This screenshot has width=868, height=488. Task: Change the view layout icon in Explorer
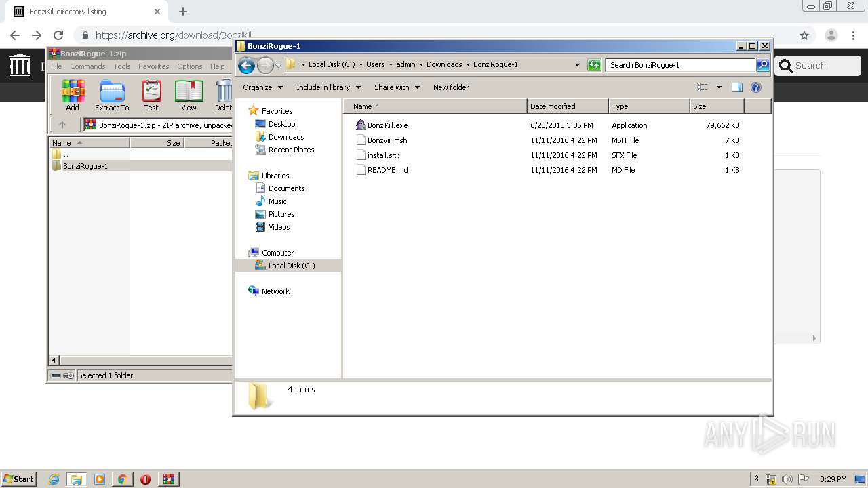coord(703,87)
